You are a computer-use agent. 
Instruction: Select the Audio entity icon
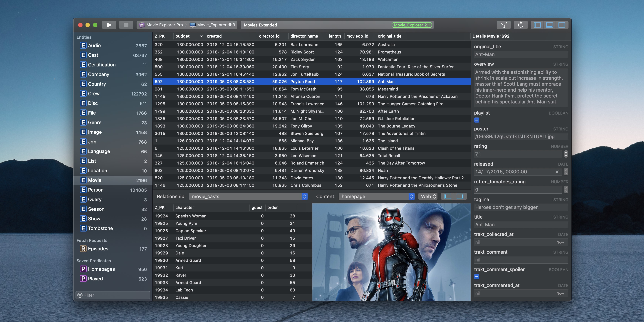click(x=83, y=46)
